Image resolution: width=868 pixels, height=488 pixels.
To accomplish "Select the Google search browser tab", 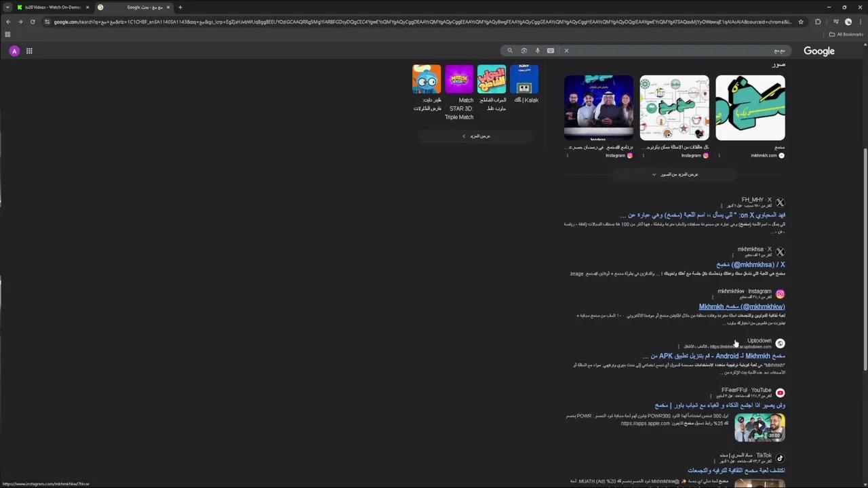I will click(134, 7).
